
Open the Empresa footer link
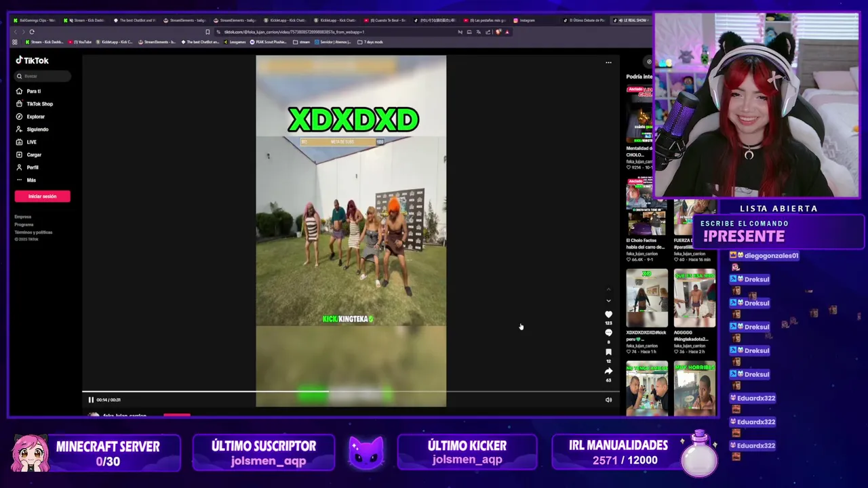tap(22, 217)
